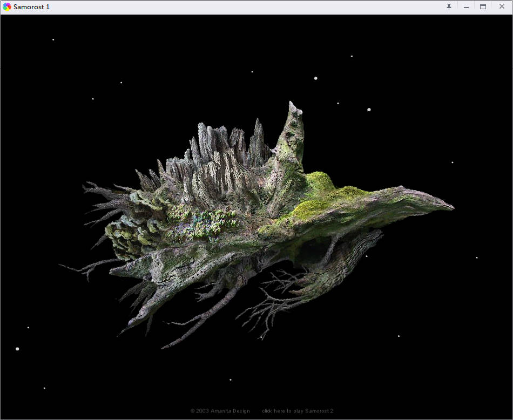This screenshot has width=513, height=420.
Task: Click the Samorost app icon in title bar
Action: [x=6, y=6]
